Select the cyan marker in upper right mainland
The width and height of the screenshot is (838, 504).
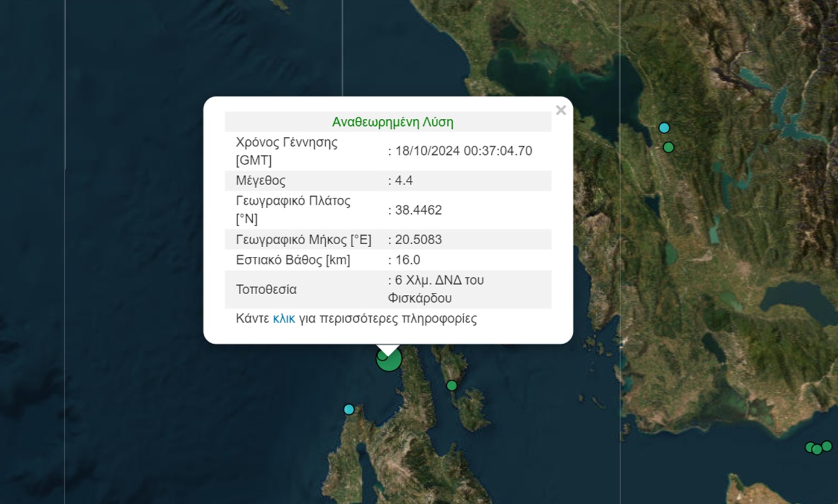click(x=664, y=128)
